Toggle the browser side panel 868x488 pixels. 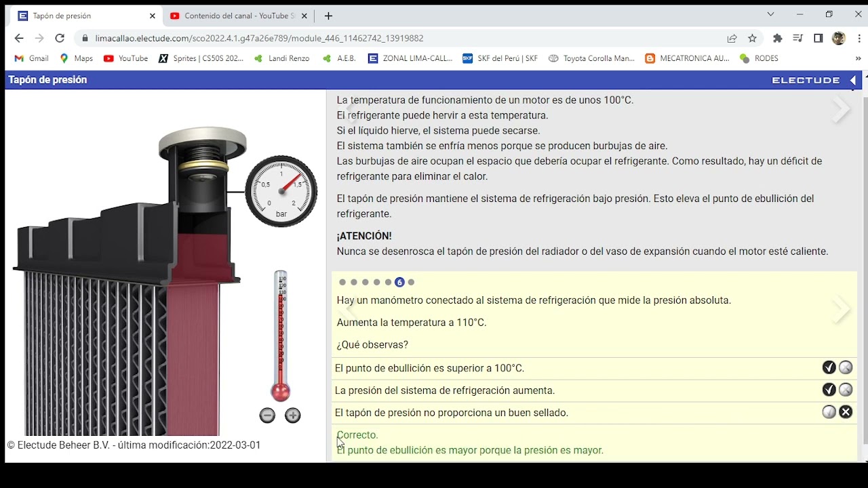(818, 39)
